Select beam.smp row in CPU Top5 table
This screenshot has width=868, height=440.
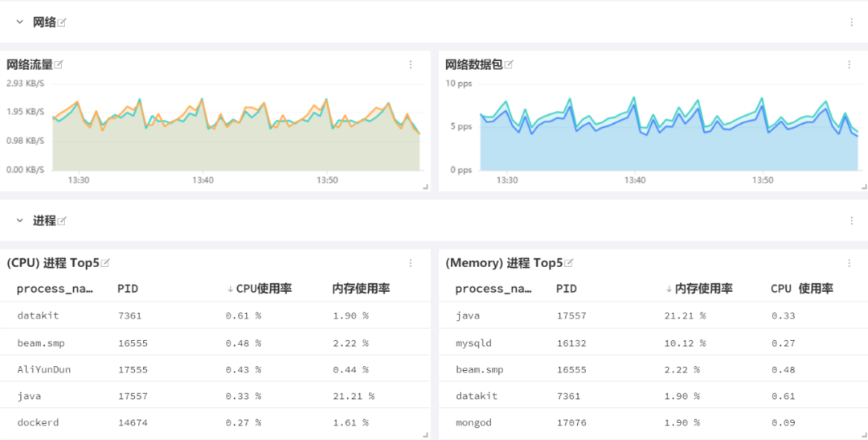click(215, 343)
